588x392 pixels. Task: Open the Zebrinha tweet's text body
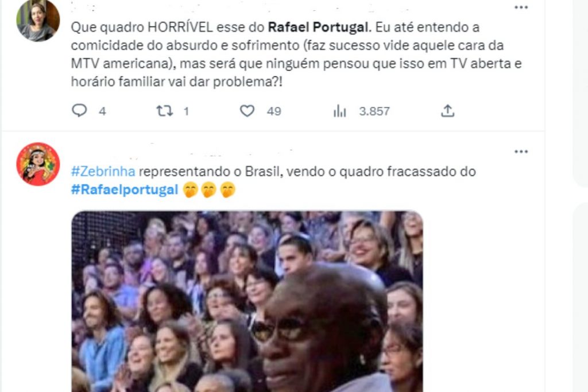tap(273, 180)
